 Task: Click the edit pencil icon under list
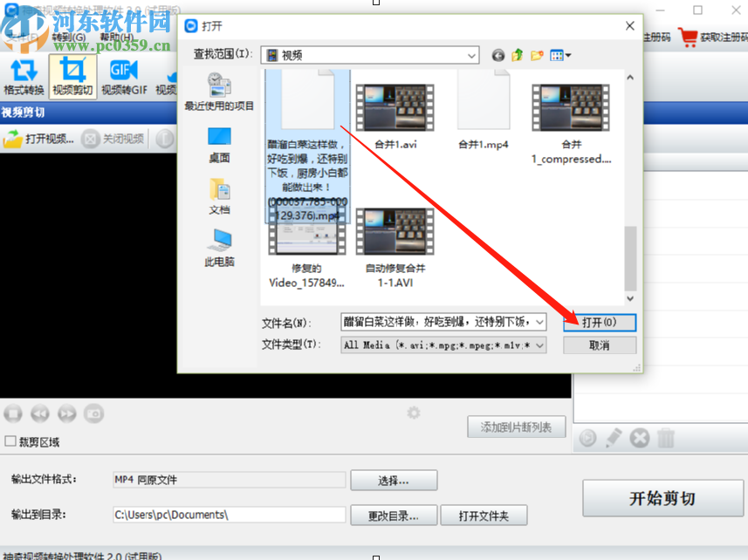pos(614,438)
